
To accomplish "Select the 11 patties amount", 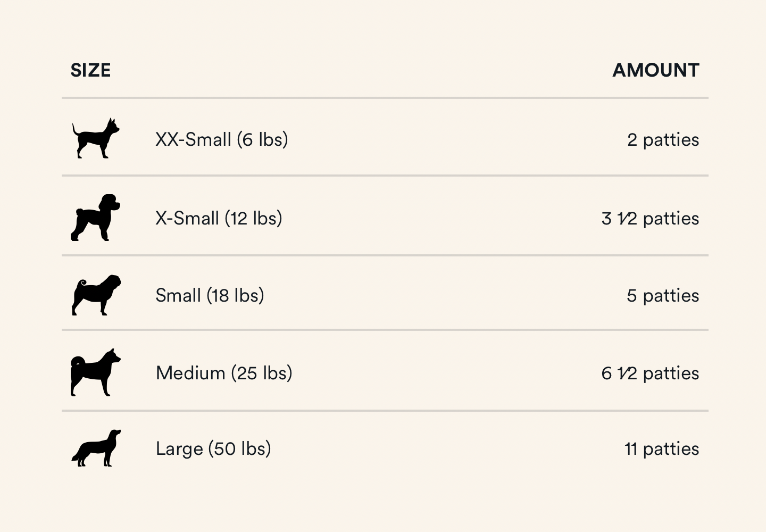I will pos(662,449).
